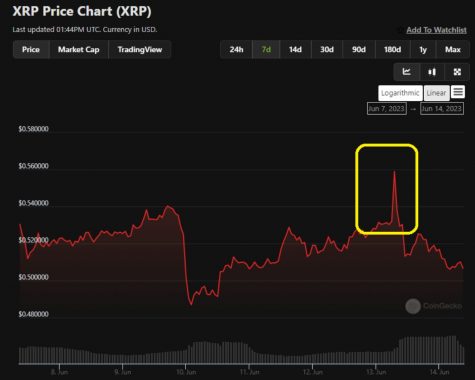Choose 7d time range

[x=266, y=50]
